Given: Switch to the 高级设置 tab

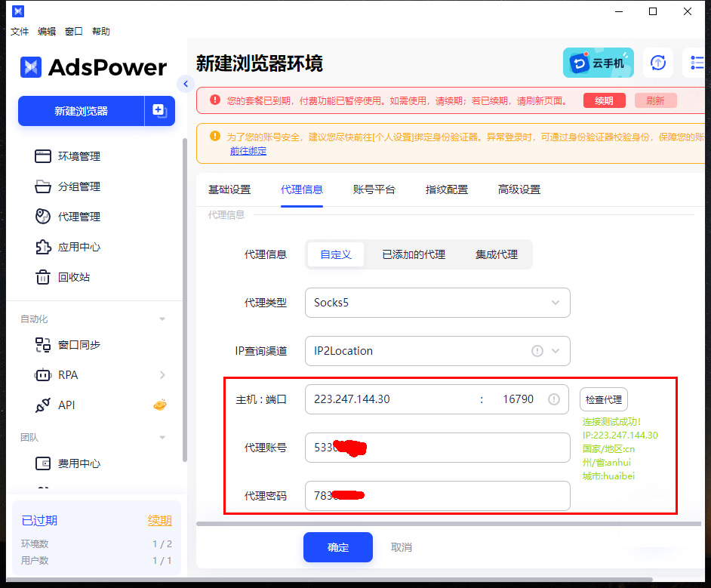Looking at the screenshot, I should tap(519, 189).
